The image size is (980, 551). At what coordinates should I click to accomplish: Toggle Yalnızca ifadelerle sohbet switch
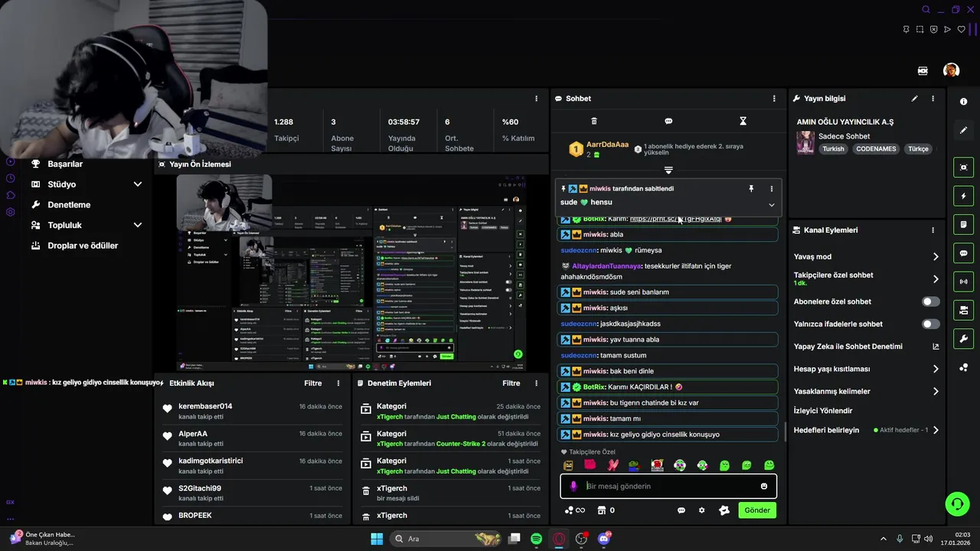pos(931,324)
